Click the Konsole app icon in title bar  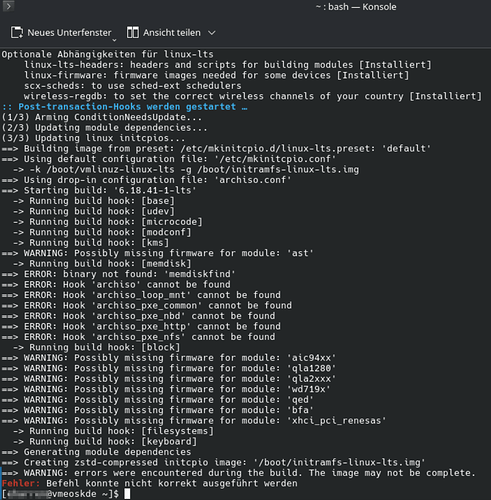point(8,6)
